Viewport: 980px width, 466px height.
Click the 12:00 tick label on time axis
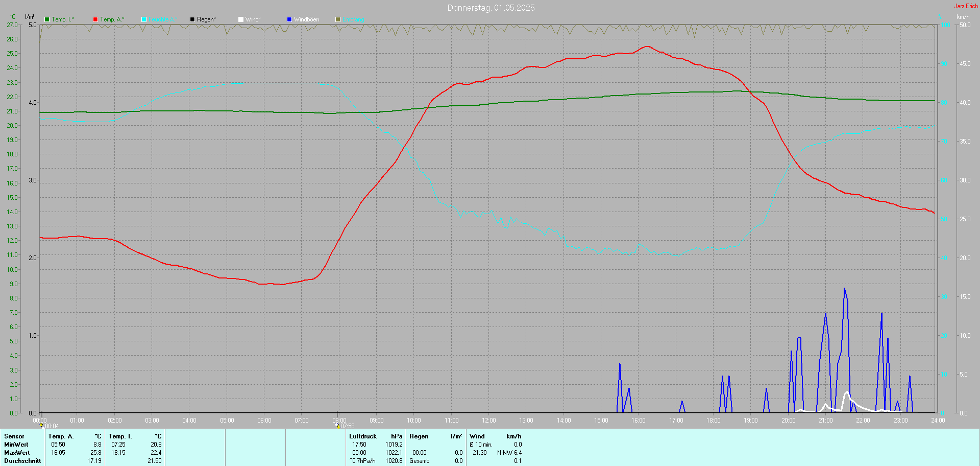tap(489, 421)
